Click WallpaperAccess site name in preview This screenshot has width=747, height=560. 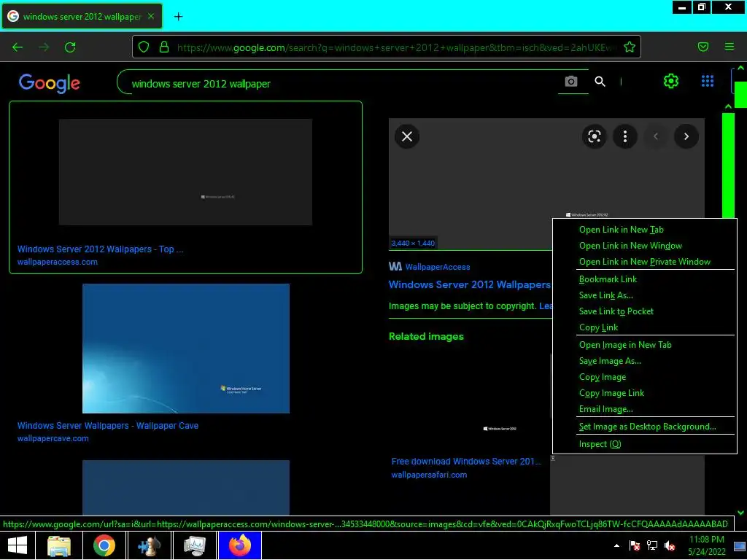(x=438, y=267)
